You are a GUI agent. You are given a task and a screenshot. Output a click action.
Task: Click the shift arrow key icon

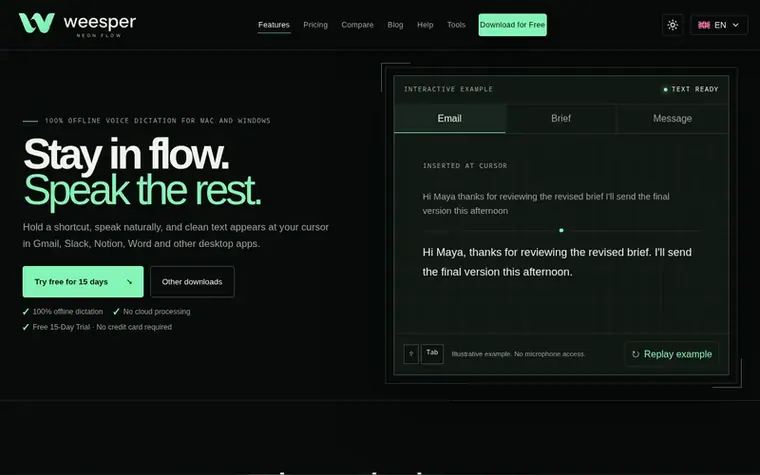pyautogui.click(x=411, y=354)
